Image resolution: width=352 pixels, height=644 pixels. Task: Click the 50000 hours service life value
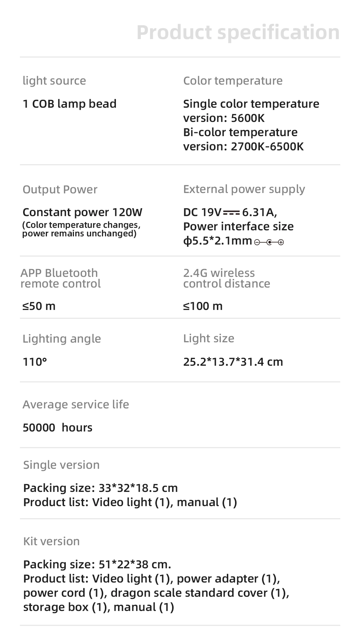tap(58, 427)
